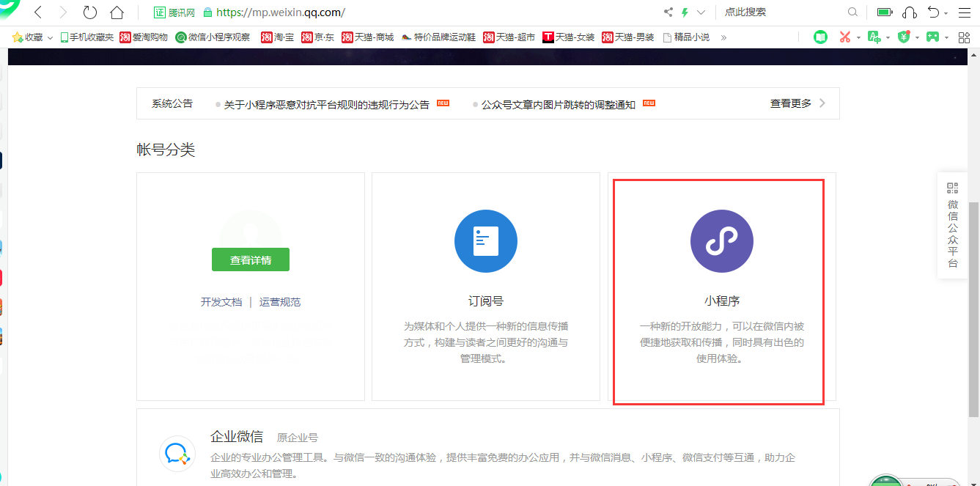Click the 订阅号 blue document icon

486,240
